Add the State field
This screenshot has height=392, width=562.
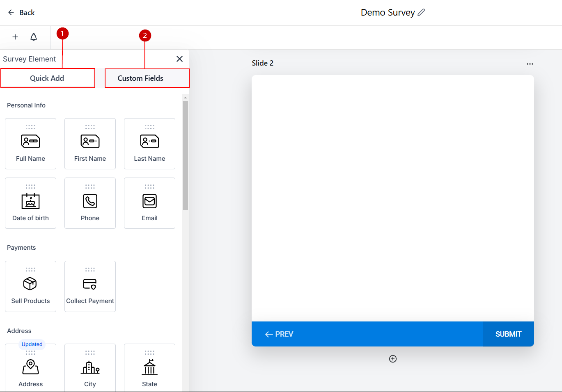click(149, 368)
